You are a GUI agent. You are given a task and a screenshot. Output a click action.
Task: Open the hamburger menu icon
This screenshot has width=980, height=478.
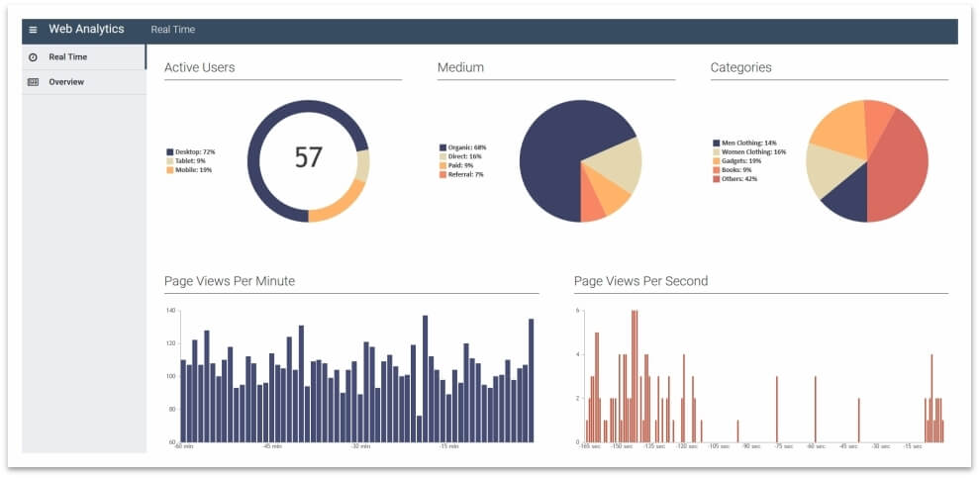(x=33, y=30)
